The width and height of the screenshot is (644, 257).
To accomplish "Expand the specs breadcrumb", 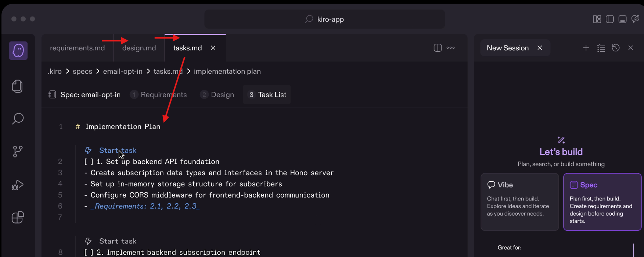I will coord(82,71).
